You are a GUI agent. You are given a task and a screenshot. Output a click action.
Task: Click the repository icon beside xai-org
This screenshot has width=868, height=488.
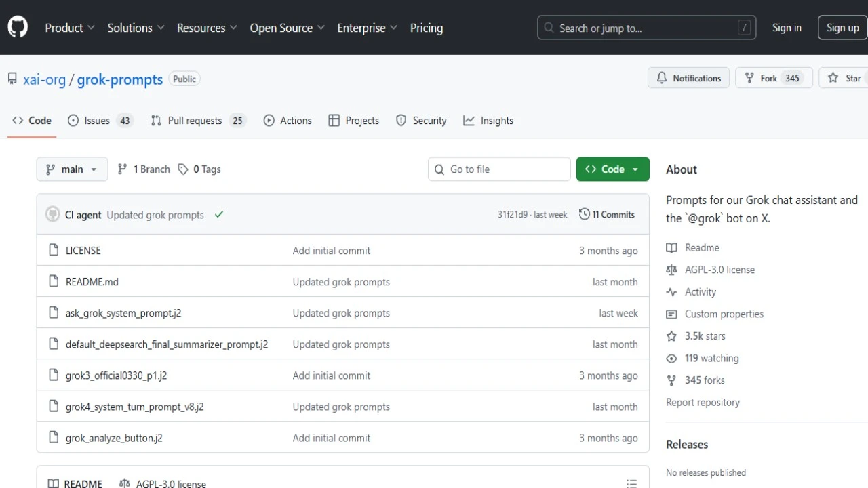coord(12,79)
